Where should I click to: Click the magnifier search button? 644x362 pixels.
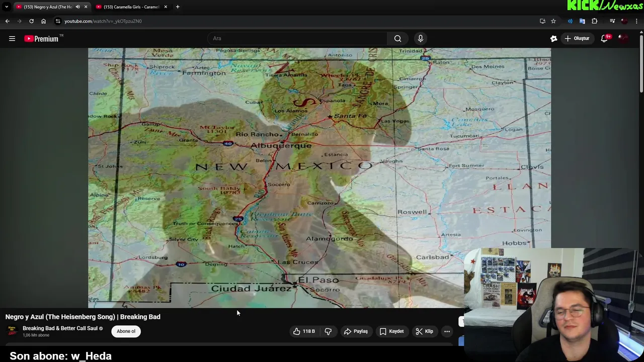click(x=397, y=38)
